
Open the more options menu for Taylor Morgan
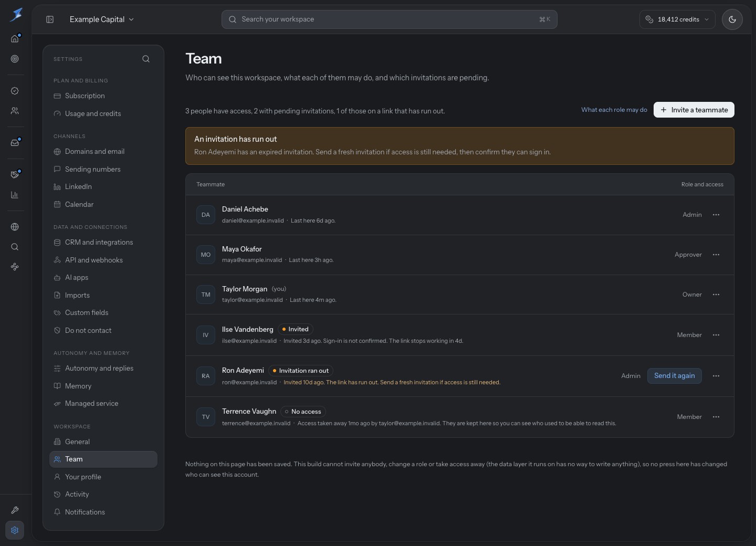[716, 295]
